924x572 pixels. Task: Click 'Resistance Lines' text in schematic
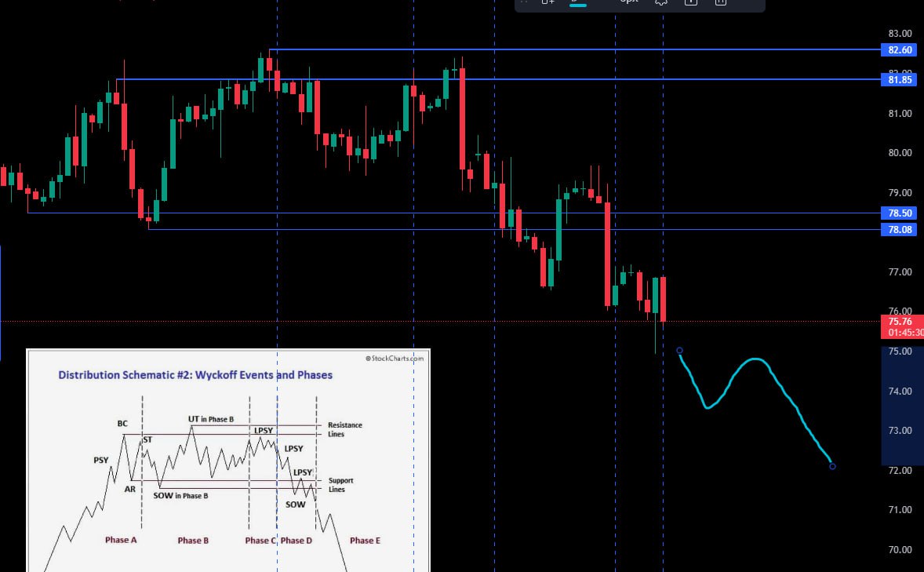pos(344,429)
